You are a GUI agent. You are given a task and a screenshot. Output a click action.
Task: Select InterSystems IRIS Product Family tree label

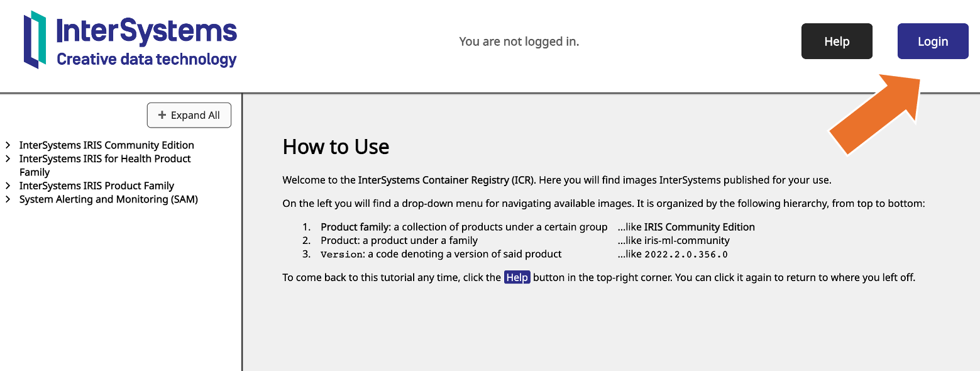point(96,186)
